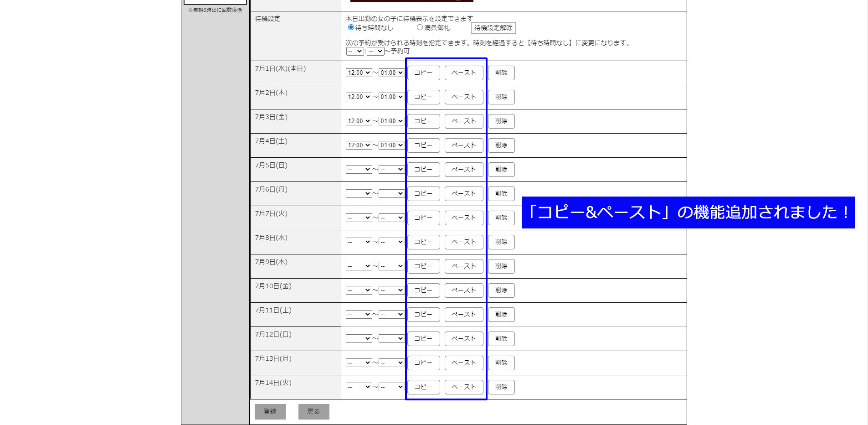
Task: Open the 7月5日 end time dropdown
Action: (391, 170)
